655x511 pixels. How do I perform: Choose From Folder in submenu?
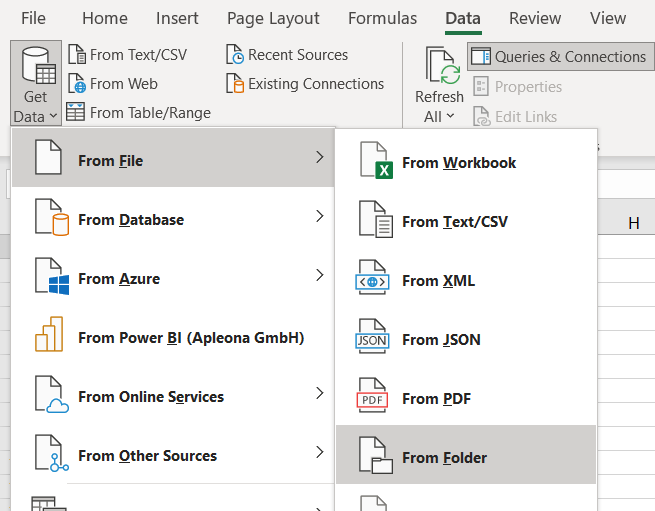pos(466,455)
